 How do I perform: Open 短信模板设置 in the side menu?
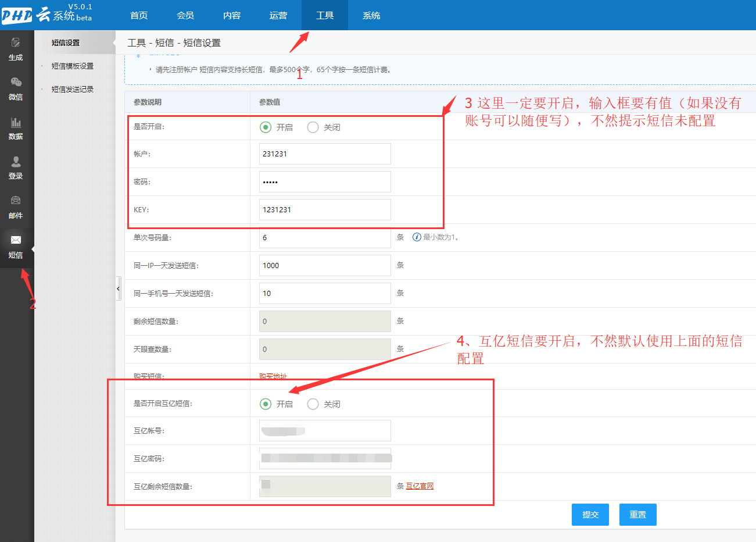point(73,66)
